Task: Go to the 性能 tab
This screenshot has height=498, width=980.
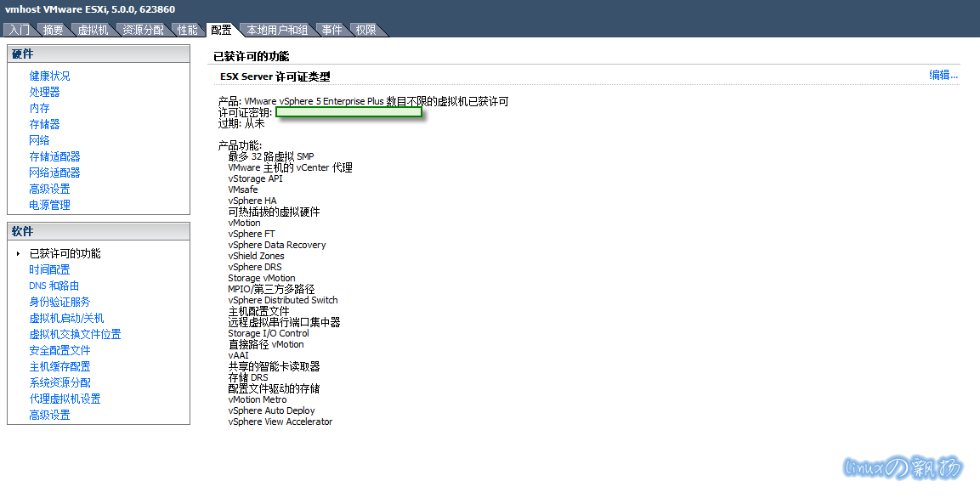Action: tap(187, 30)
